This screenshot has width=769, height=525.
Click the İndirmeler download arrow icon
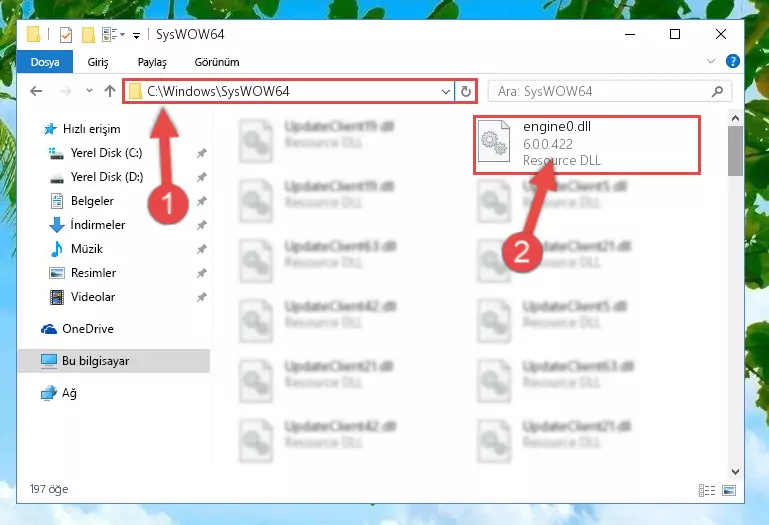[x=57, y=225]
